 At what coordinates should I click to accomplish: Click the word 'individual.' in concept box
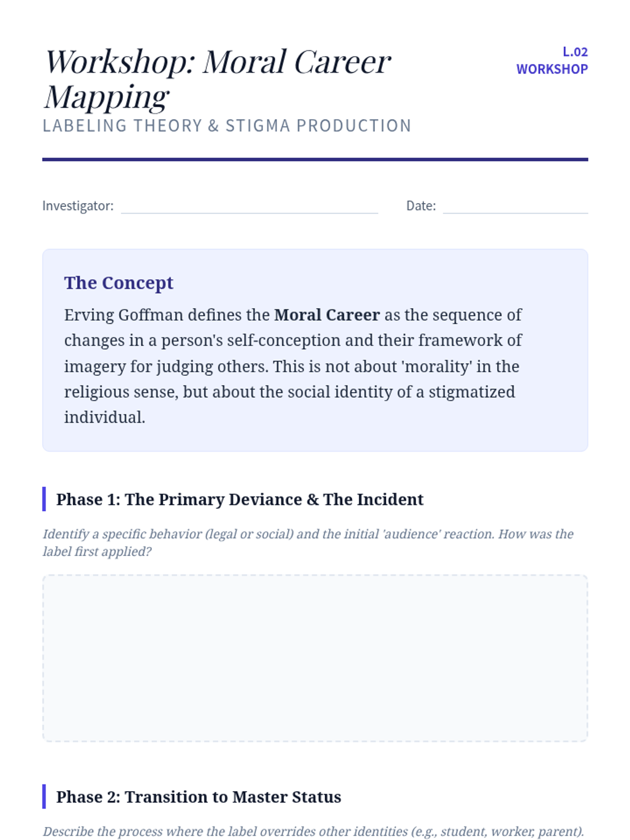pos(104,417)
